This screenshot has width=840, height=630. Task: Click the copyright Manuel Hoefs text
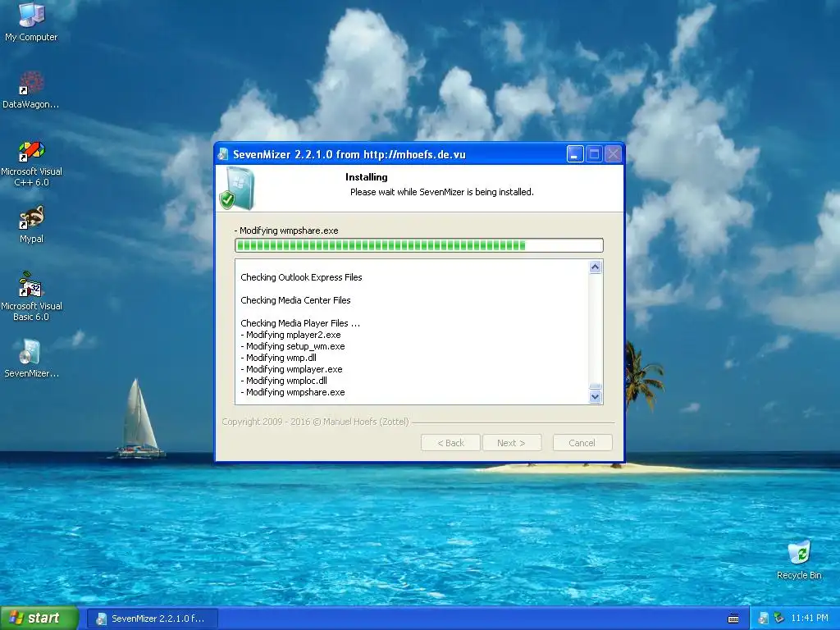(315, 422)
